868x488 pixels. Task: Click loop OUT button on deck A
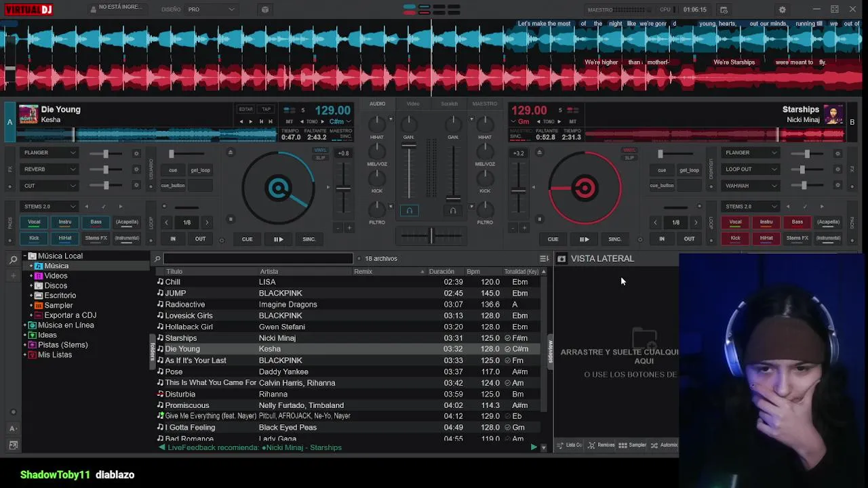coord(200,239)
